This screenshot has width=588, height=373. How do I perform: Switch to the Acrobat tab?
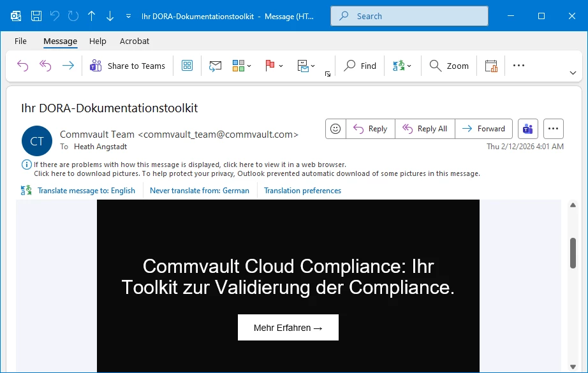pyautogui.click(x=135, y=41)
